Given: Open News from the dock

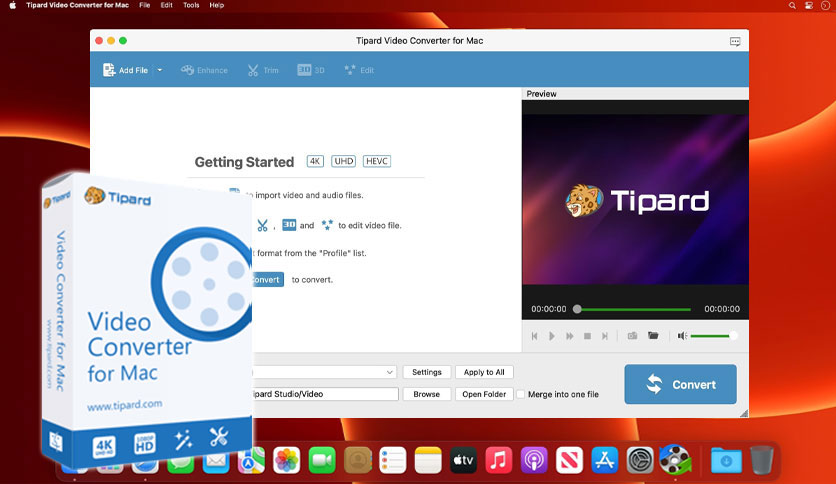Looking at the screenshot, I should [569, 460].
